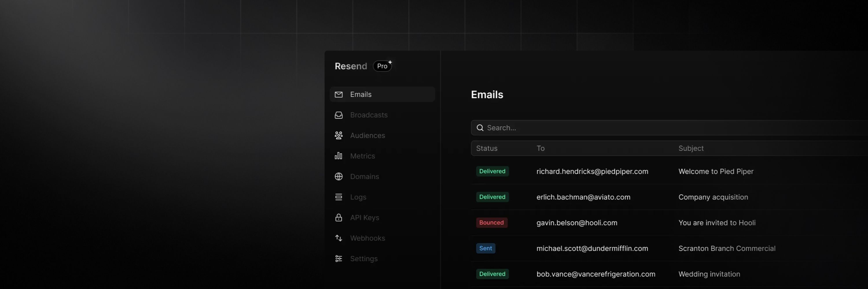Go to the Audiences page
The width and height of the screenshot is (868, 289).
pos(382,136)
